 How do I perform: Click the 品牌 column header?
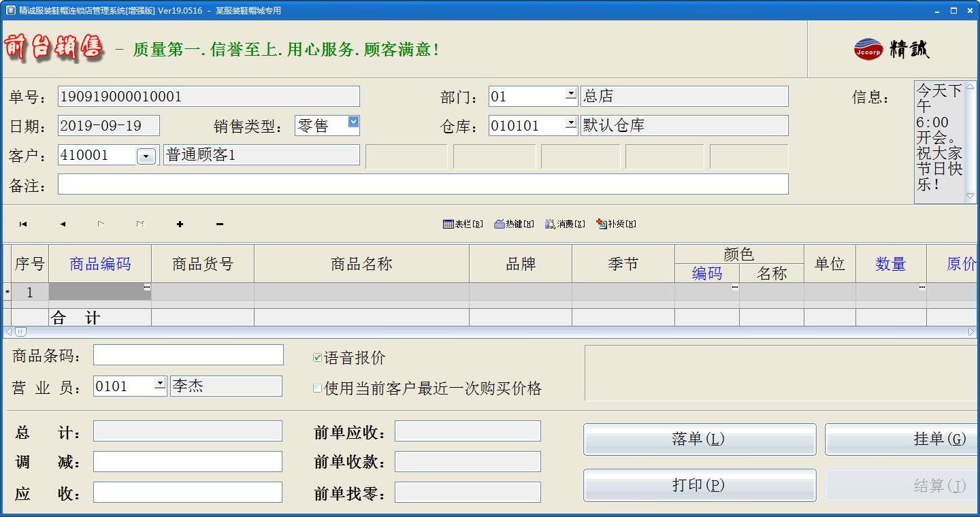pos(521,264)
